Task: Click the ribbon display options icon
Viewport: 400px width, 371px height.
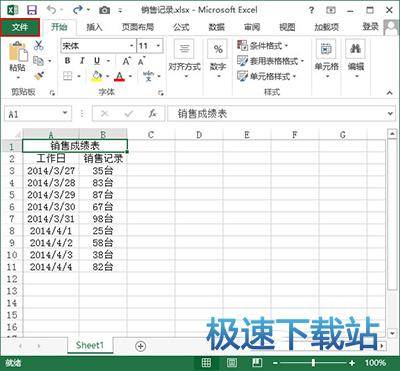Action: coord(331,10)
